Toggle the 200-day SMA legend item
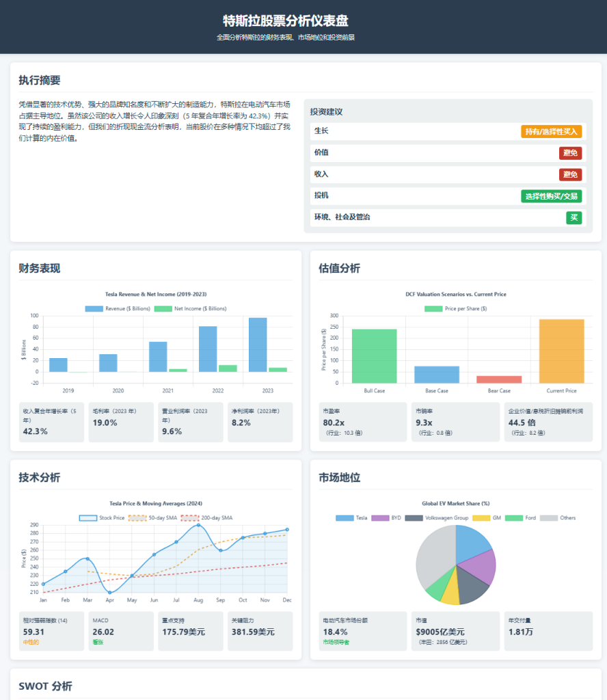The height and width of the screenshot is (700, 607). (206, 518)
